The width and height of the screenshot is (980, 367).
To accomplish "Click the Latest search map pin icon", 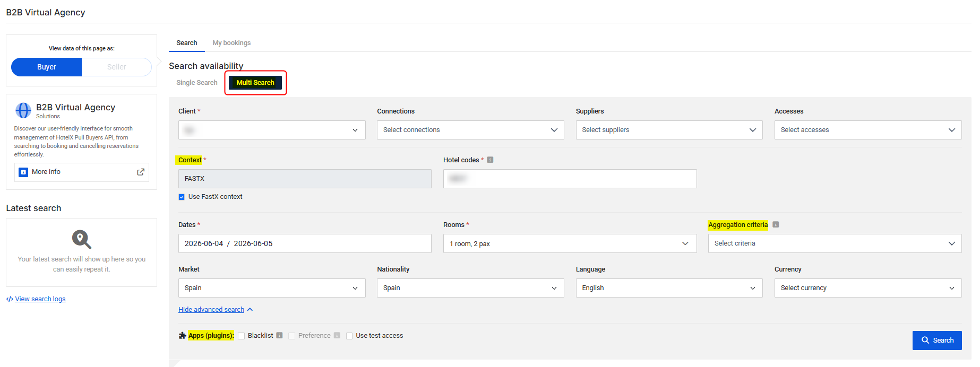I will (82, 239).
